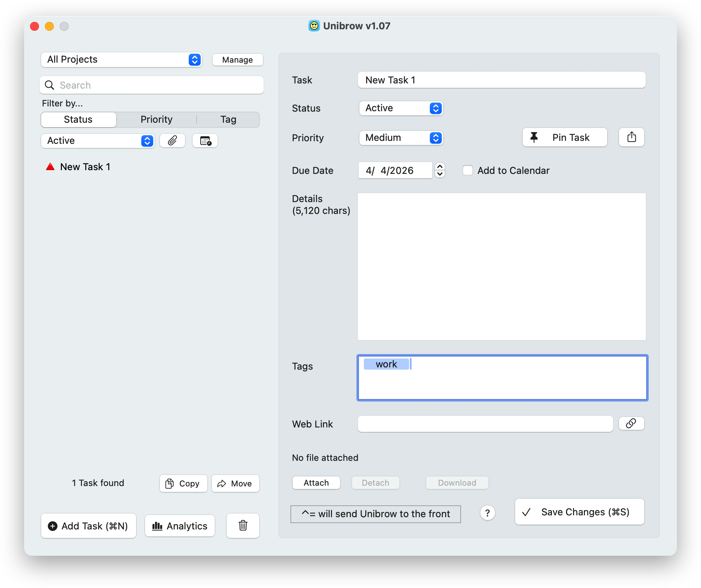Open the task Status dropdown
Viewport: 701px width, 588px height.
click(401, 108)
